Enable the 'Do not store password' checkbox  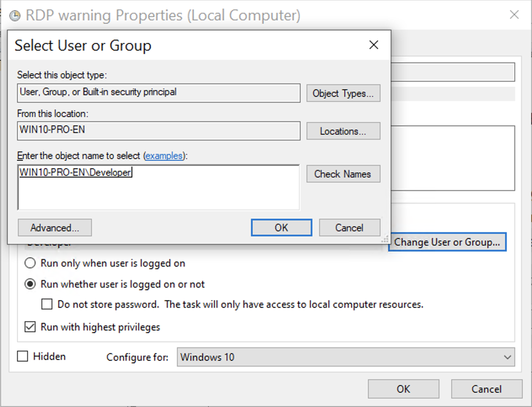click(47, 304)
